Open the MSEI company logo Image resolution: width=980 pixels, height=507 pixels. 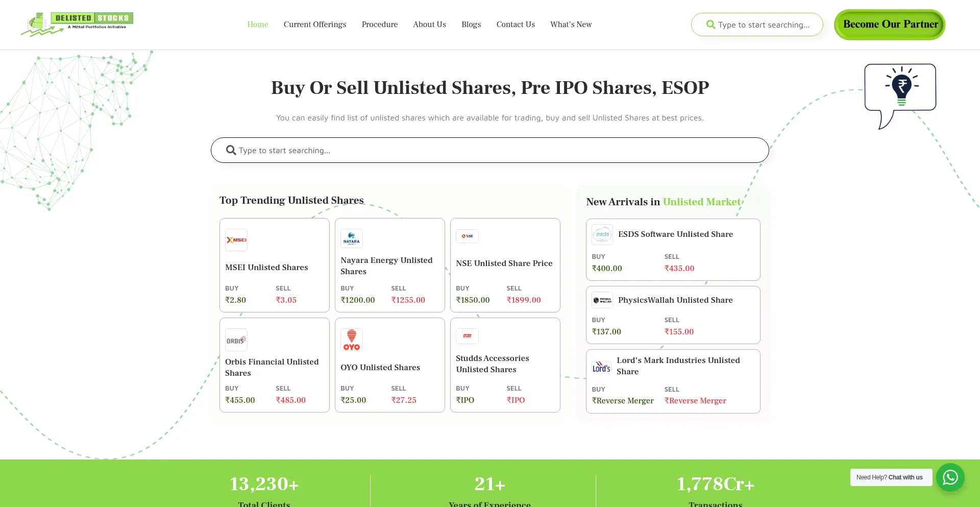[236, 240]
